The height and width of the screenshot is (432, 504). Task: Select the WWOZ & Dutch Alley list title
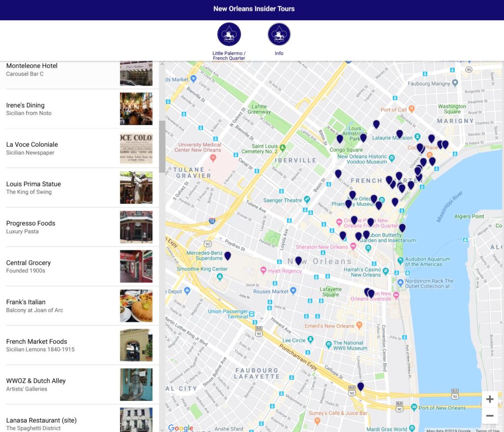(x=36, y=381)
